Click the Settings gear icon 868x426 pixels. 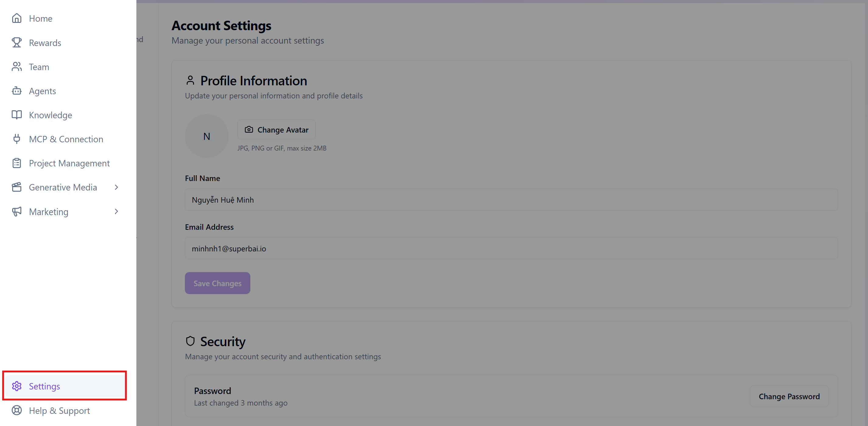(x=16, y=386)
